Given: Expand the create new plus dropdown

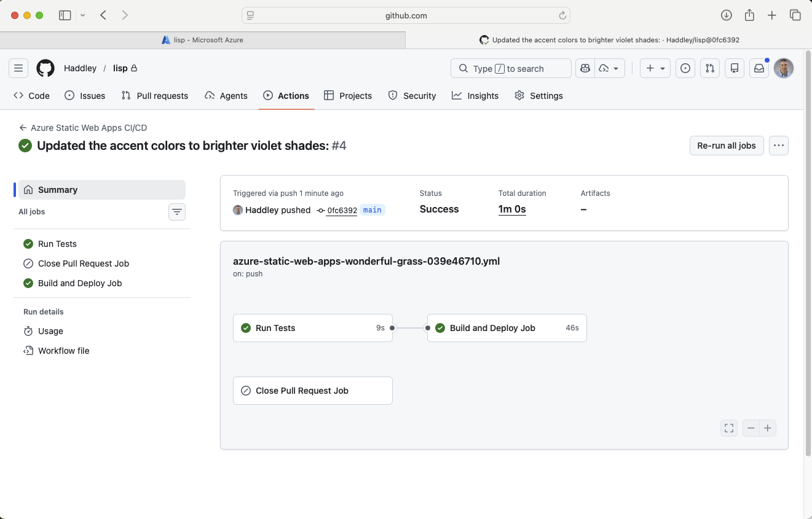Looking at the screenshot, I should (x=655, y=68).
